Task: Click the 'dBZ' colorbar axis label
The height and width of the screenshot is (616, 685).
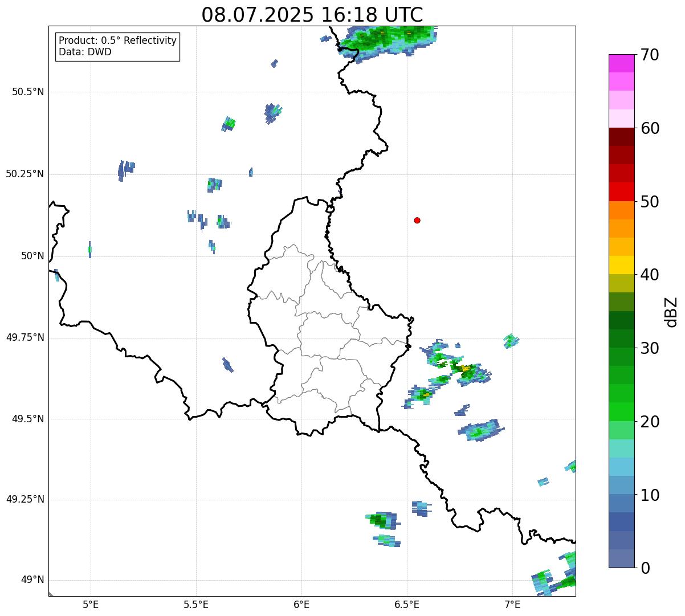Action: click(x=671, y=312)
